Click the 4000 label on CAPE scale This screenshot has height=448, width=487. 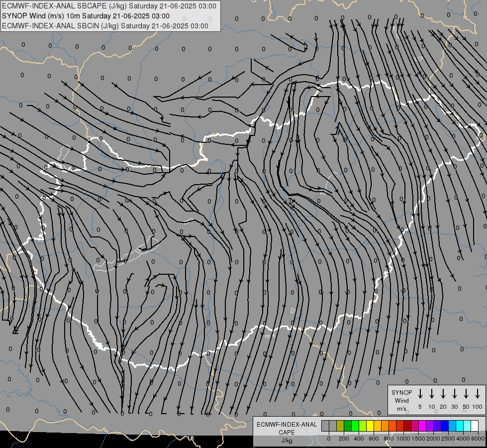point(463,439)
